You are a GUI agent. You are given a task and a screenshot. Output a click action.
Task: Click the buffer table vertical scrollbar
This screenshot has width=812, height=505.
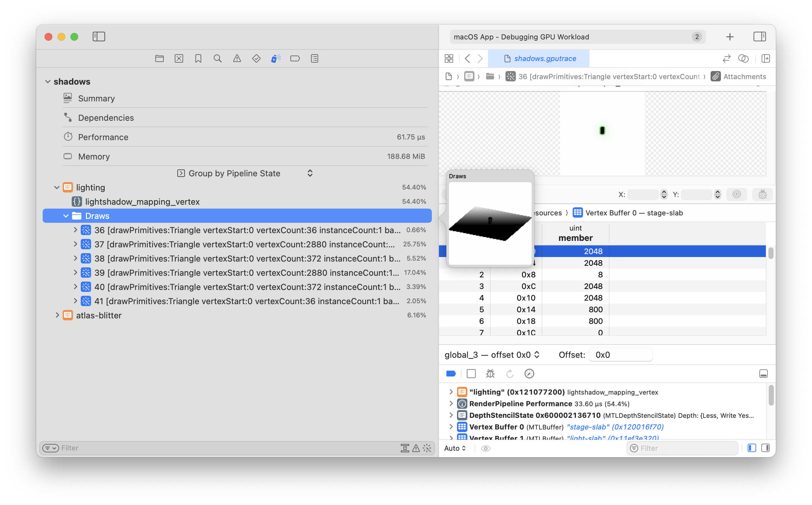tap(771, 253)
